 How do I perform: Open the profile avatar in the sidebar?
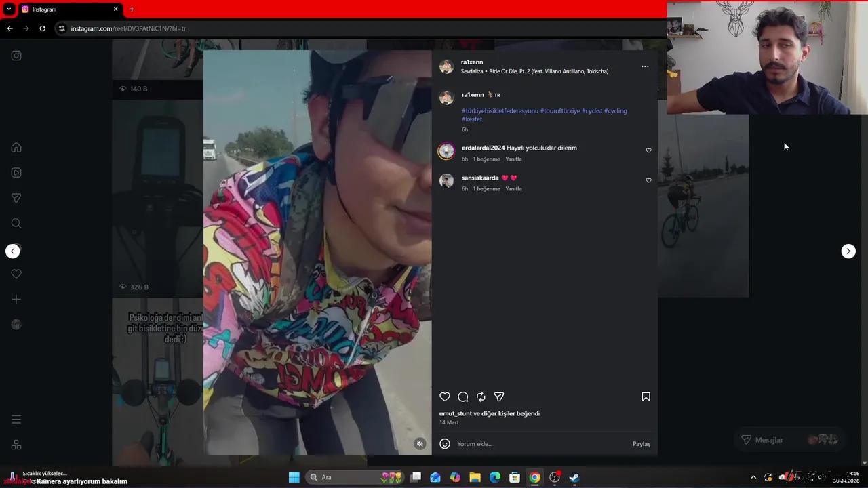tap(16, 325)
